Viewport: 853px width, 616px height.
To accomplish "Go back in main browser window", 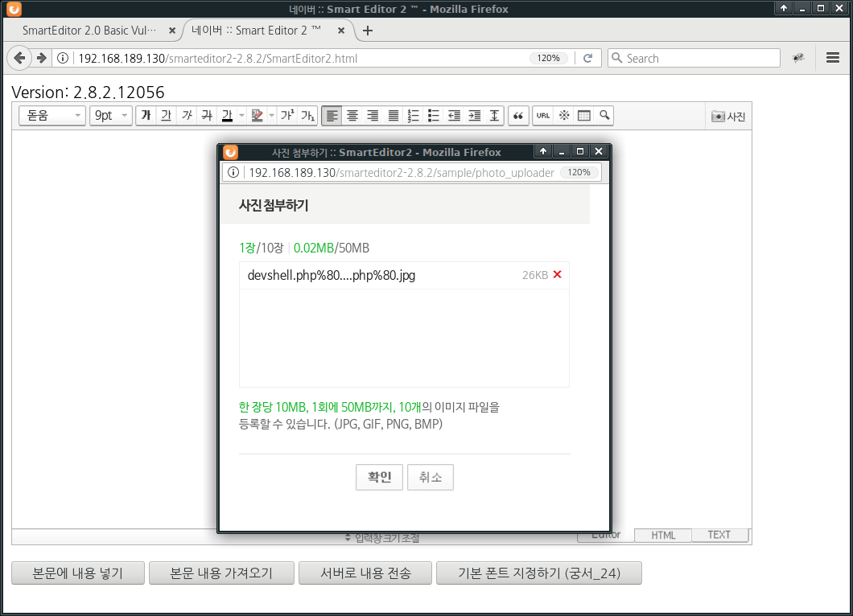I will pos(19,58).
